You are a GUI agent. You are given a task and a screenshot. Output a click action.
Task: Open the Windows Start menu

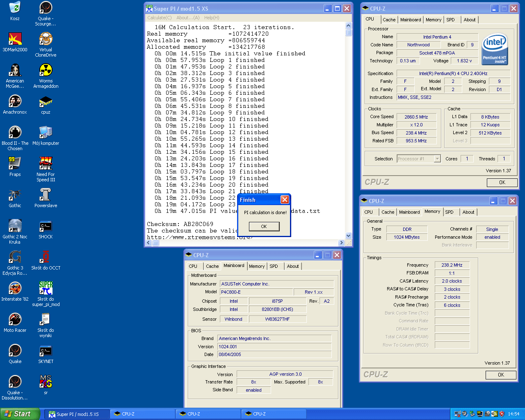coord(20,414)
